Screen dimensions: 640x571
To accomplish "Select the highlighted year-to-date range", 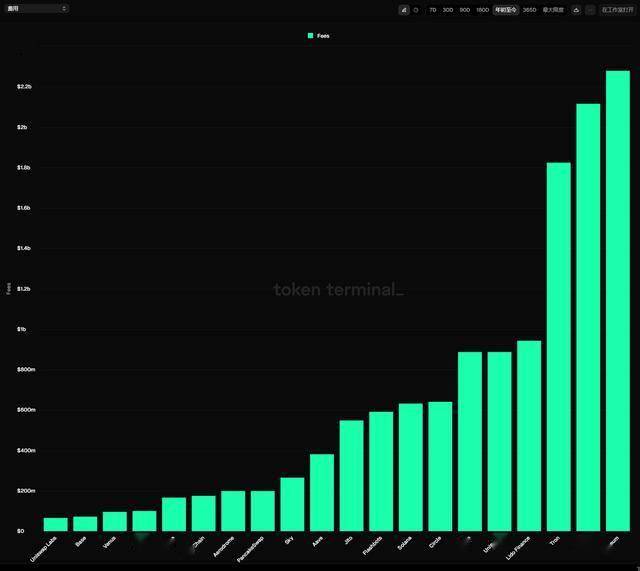I will coord(506,10).
